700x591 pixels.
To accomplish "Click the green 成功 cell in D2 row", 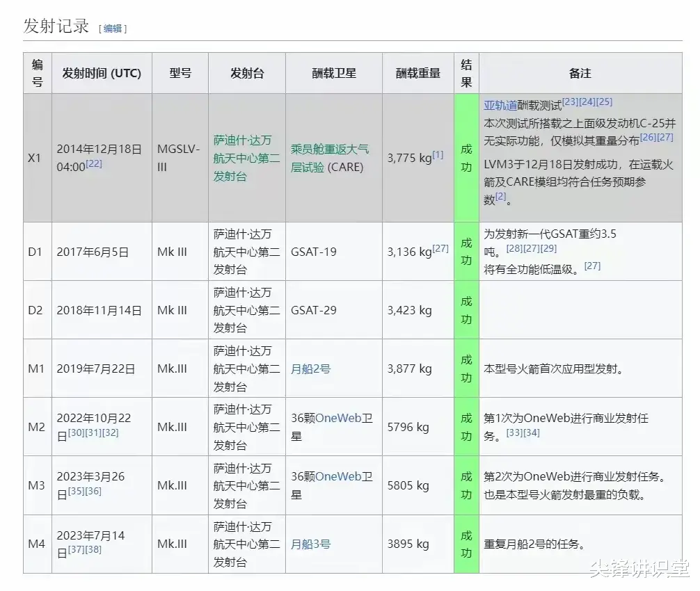I will tap(466, 310).
